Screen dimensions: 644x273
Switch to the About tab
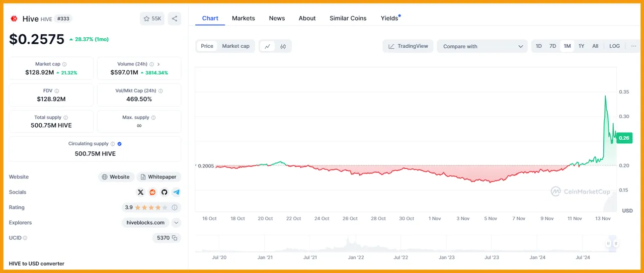coord(307,18)
